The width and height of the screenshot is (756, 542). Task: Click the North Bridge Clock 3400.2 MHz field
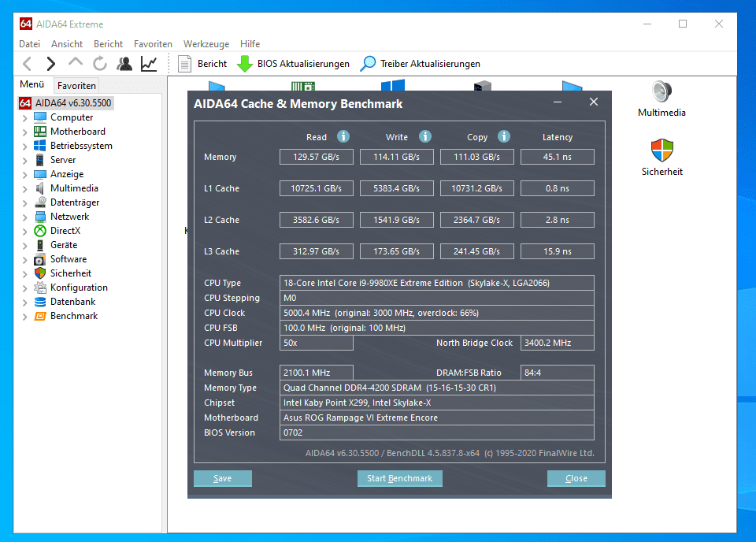(x=557, y=343)
